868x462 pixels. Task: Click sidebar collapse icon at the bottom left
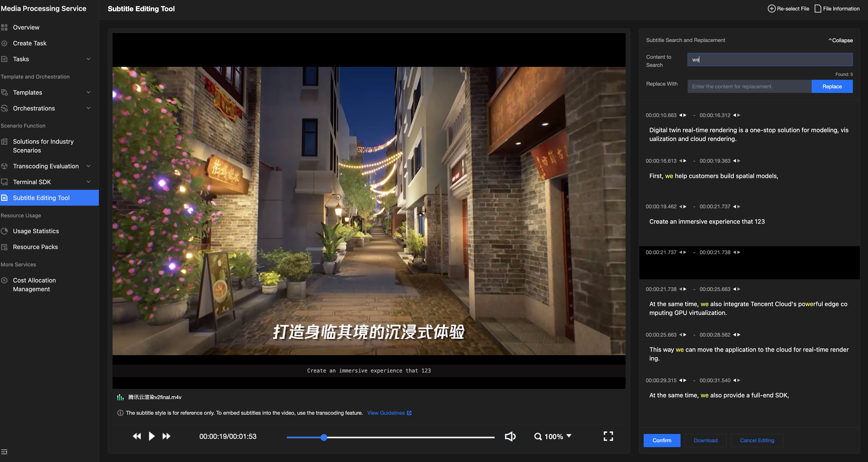coord(4,452)
